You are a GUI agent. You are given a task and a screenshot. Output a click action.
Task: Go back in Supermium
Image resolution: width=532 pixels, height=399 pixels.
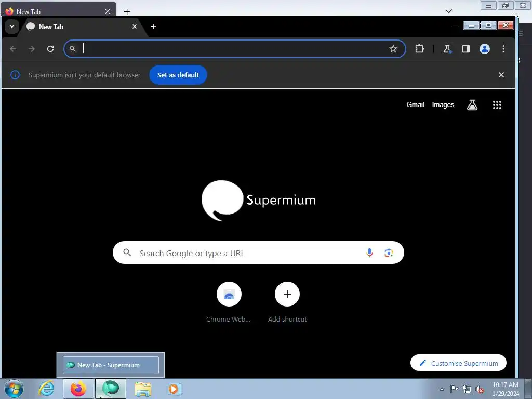pyautogui.click(x=13, y=49)
